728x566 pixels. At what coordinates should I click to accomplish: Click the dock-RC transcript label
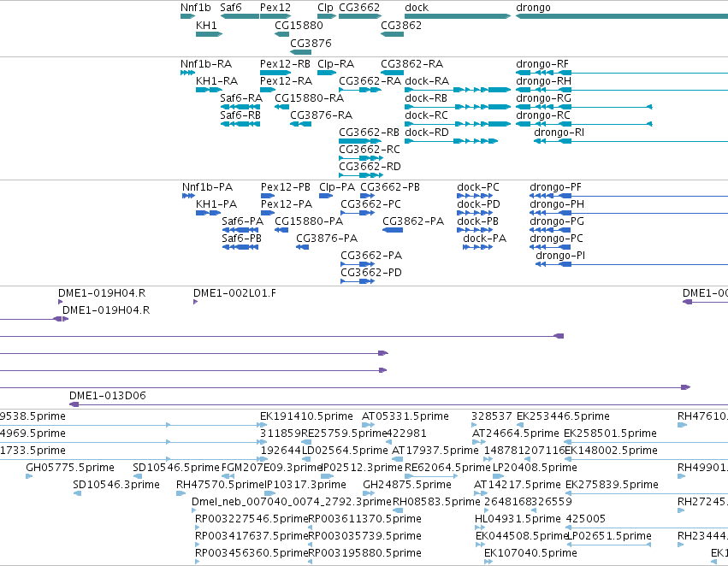427,115
